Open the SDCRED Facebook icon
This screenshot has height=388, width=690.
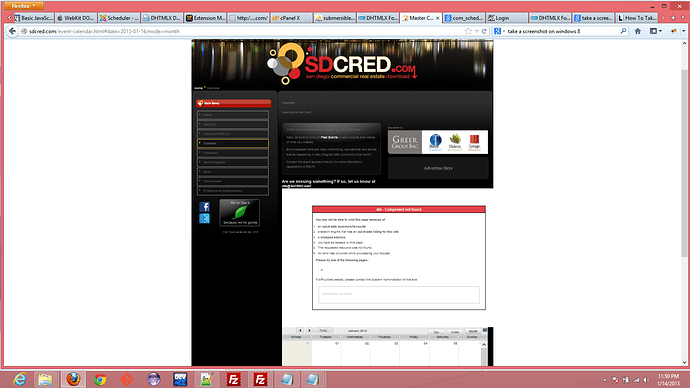click(x=204, y=207)
